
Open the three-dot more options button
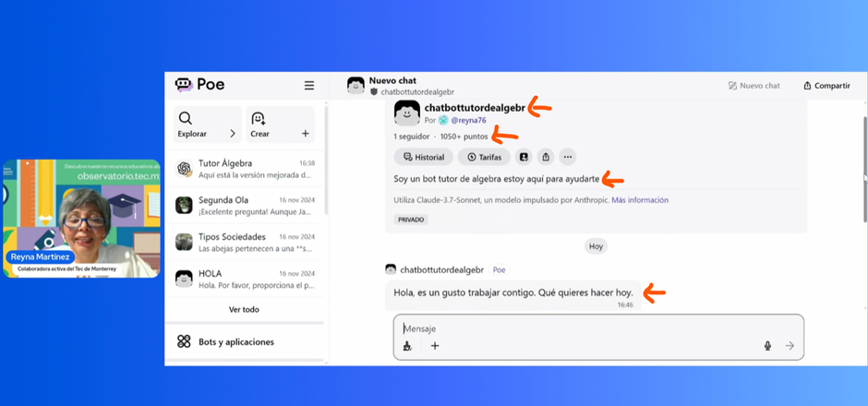point(568,157)
